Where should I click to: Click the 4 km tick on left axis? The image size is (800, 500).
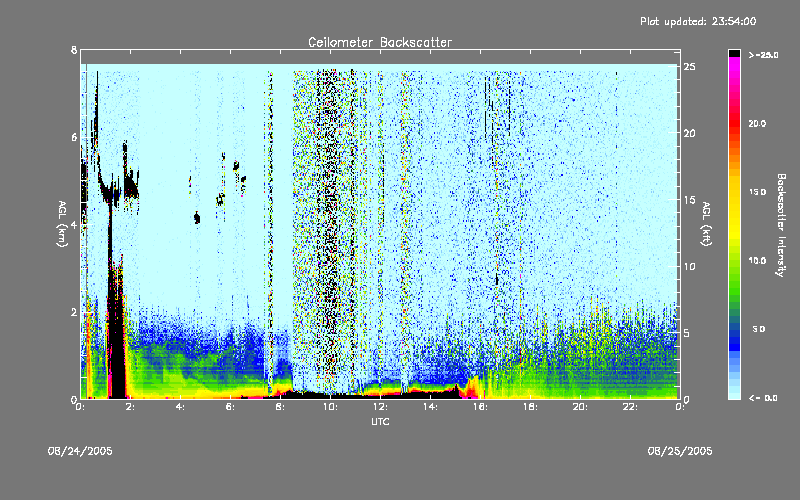tap(74, 225)
